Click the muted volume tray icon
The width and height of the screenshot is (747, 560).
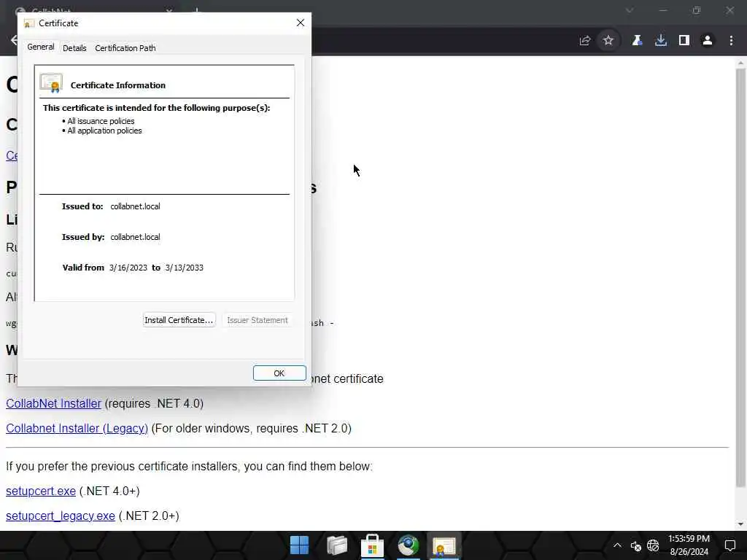(635, 545)
